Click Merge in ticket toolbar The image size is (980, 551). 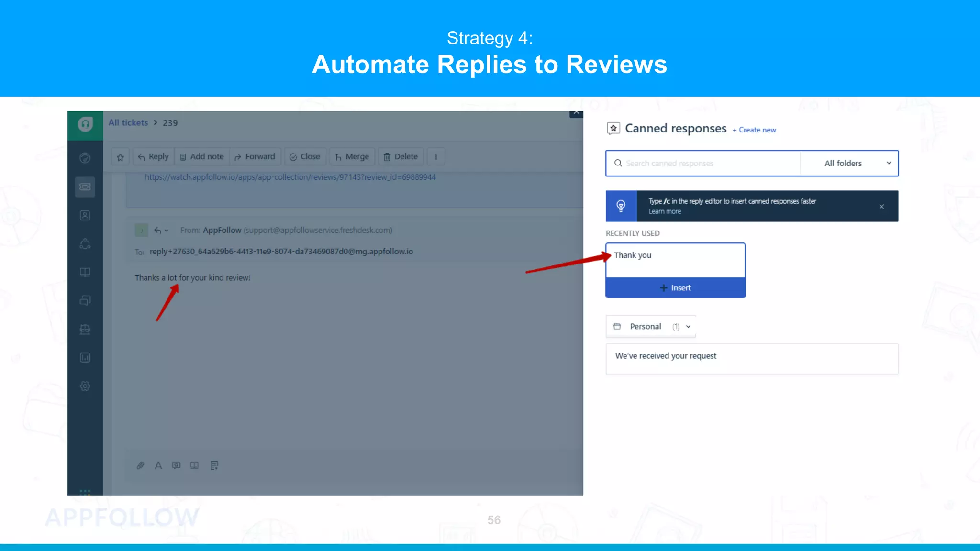tap(352, 157)
